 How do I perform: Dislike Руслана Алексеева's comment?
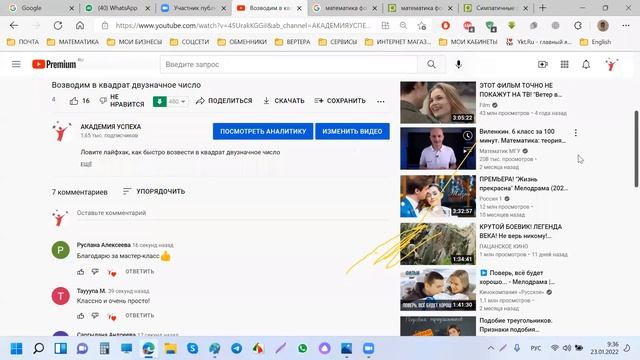pos(95,271)
